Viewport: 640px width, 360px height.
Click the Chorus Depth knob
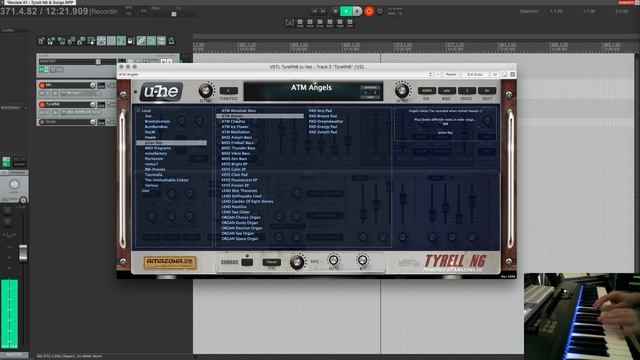click(333, 260)
